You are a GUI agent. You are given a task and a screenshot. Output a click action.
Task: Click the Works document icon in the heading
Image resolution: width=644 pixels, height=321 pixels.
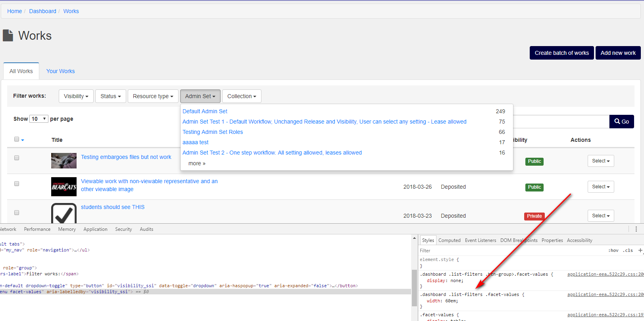click(x=8, y=35)
